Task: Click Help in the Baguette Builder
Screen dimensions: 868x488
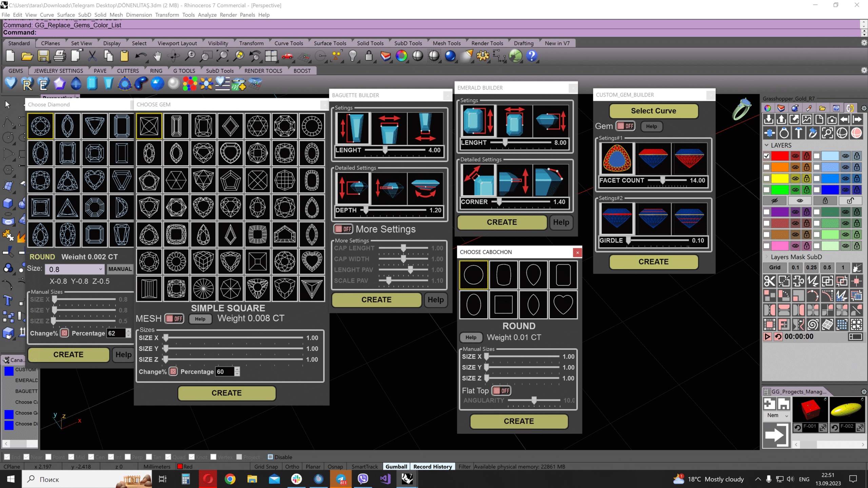Action: pos(435,300)
